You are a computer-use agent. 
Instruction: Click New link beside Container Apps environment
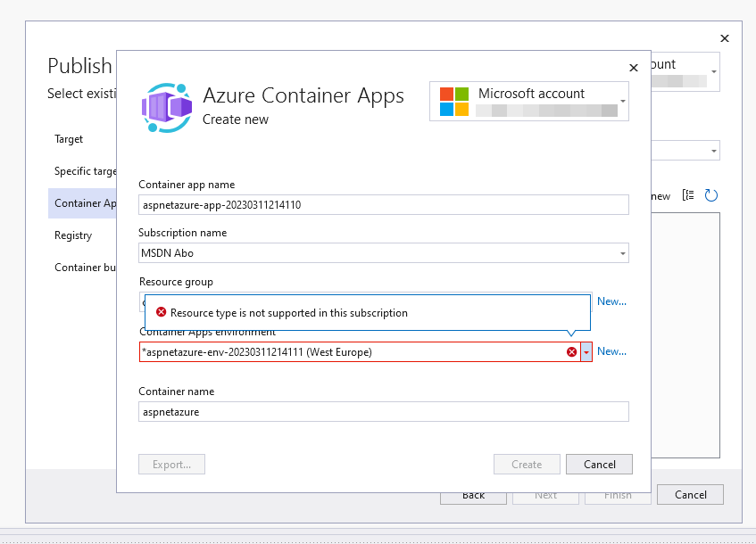coord(611,351)
